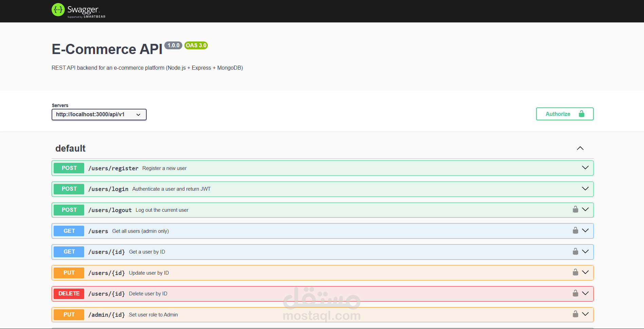Image resolution: width=644 pixels, height=329 pixels.
Task: Click the authorization padlock on GET /users/{id}
Action: pos(575,252)
